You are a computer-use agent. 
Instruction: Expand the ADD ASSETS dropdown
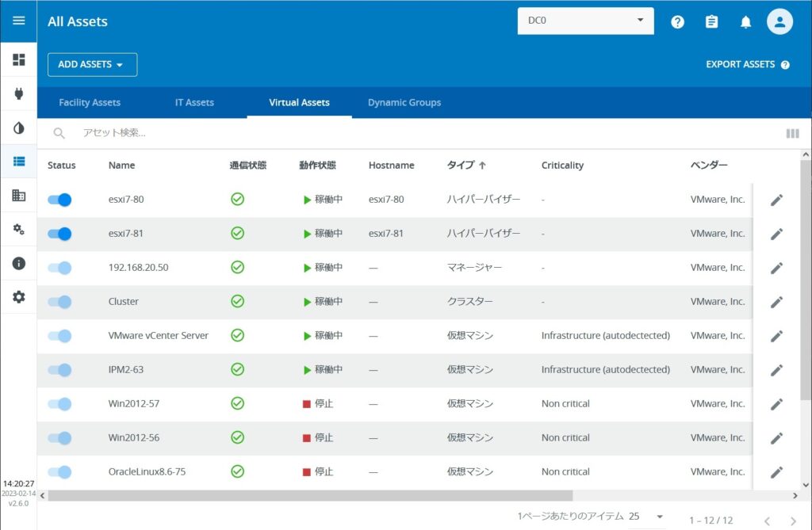click(x=92, y=64)
